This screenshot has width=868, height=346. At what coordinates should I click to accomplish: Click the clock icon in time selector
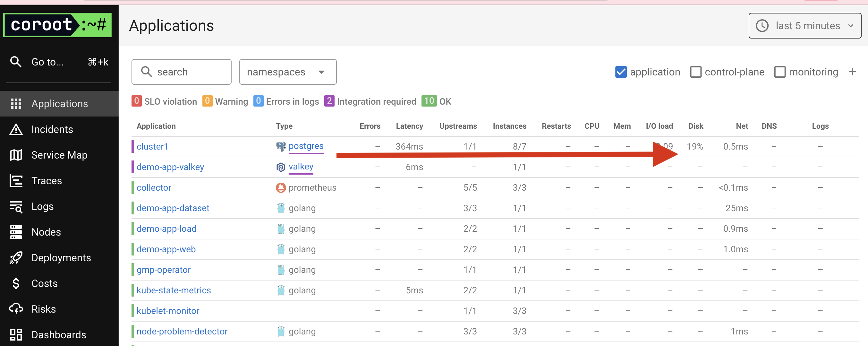click(762, 26)
